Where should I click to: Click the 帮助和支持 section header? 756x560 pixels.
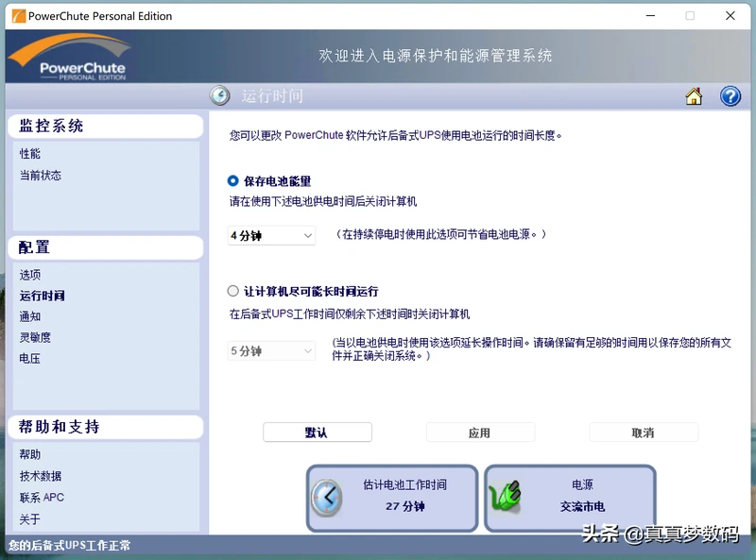click(x=106, y=427)
